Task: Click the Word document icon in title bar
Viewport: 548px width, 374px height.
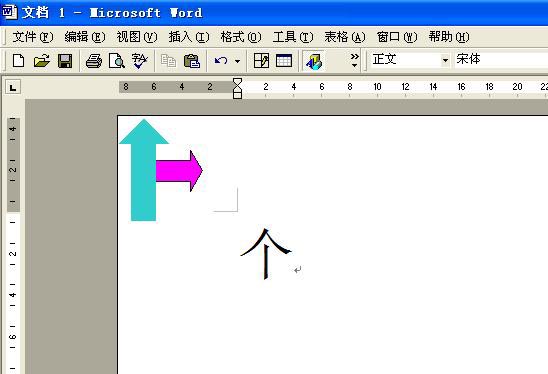Action: [x=9, y=12]
